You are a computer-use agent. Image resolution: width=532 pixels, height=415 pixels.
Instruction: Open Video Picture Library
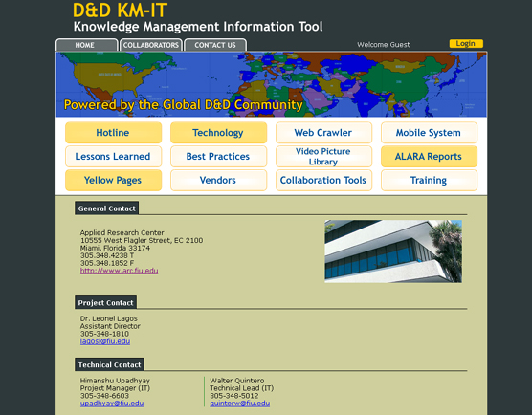pos(323,156)
